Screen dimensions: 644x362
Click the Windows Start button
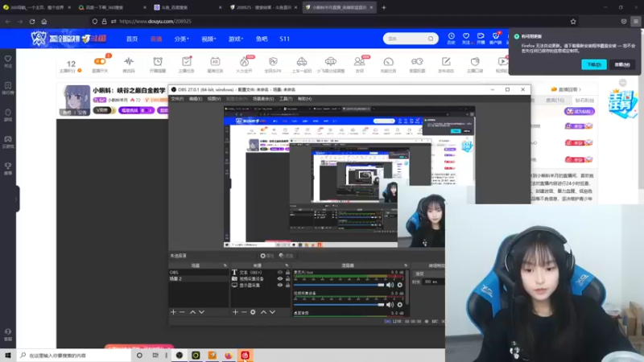[8, 356]
